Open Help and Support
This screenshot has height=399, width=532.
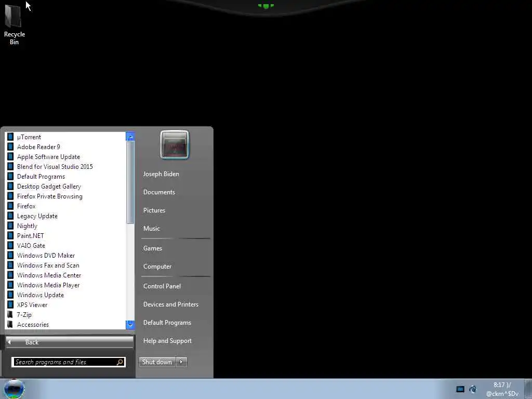tap(167, 341)
